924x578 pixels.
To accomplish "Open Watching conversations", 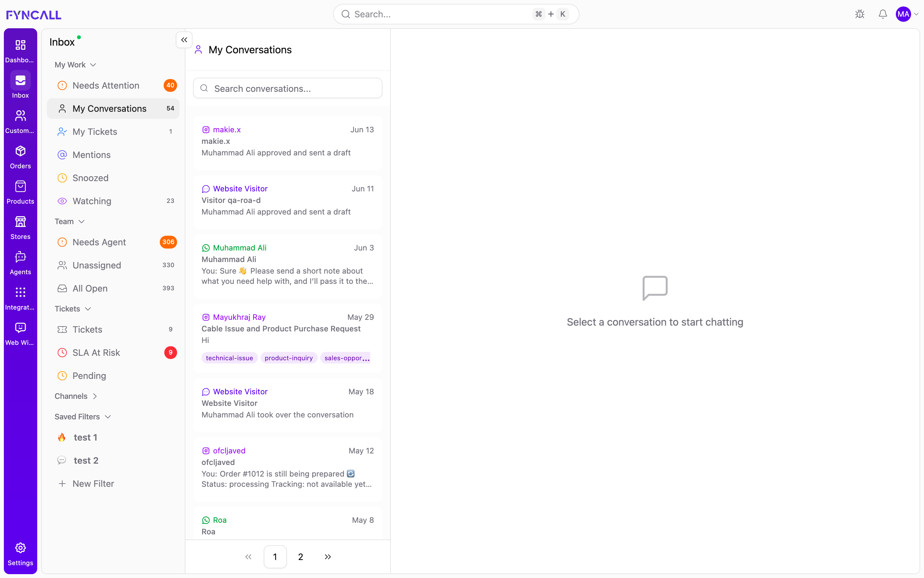I will click(x=113, y=201).
